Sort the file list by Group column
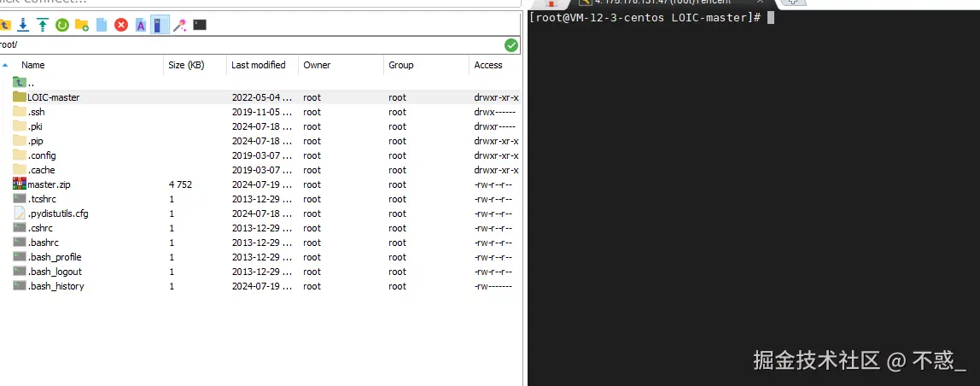The height and width of the screenshot is (386, 980). pyautogui.click(x=401, y=65)
